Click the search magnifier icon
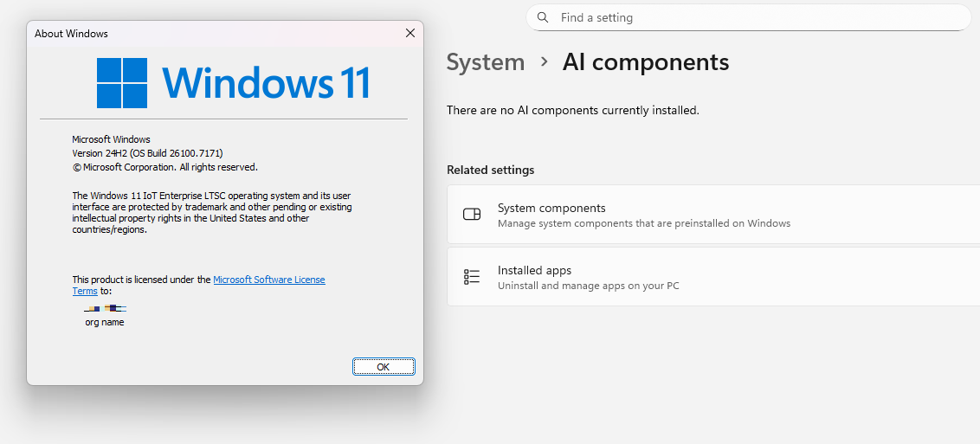980x444 pixels. (543, 17)
